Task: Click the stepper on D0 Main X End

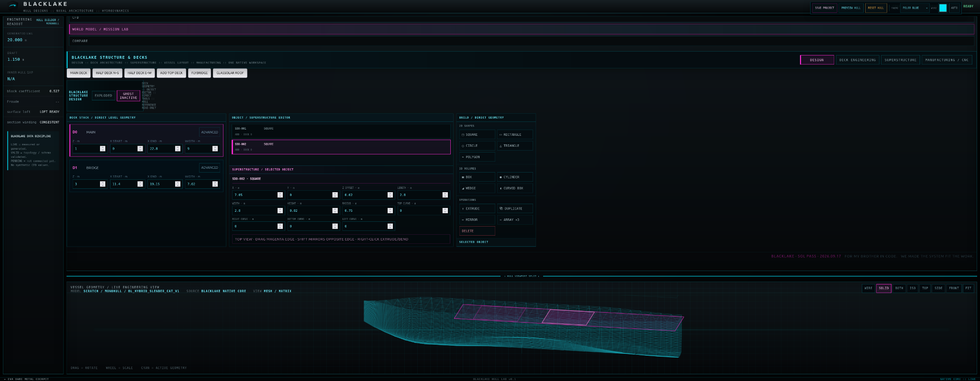Action: 178,149
